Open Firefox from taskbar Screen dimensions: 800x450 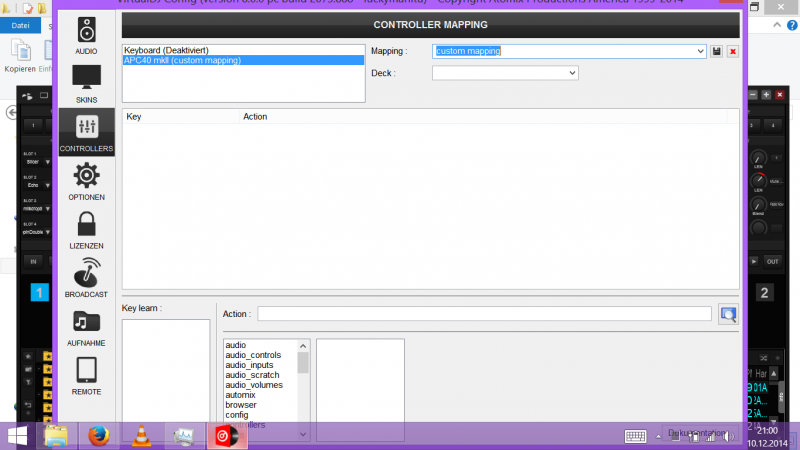(x=98, y=436)
